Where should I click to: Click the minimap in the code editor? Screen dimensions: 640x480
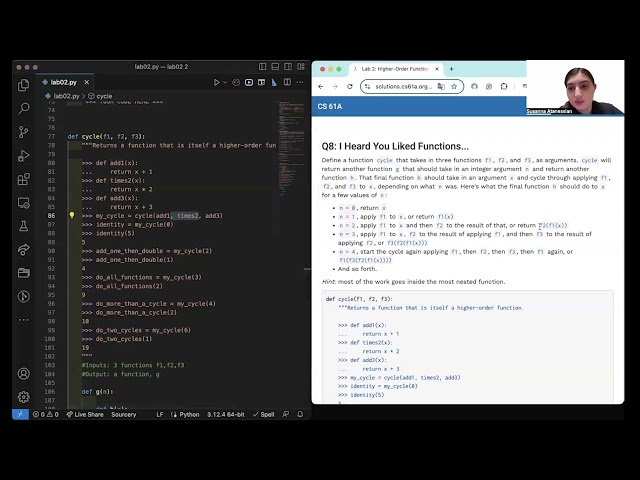291,151
